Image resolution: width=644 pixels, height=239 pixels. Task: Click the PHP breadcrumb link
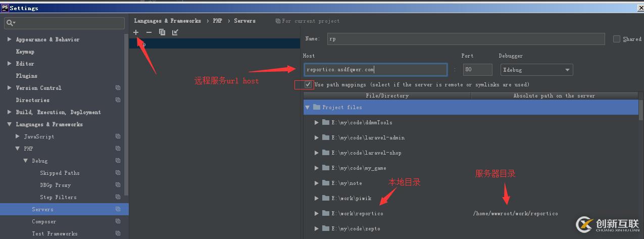(x=217, y=21)
